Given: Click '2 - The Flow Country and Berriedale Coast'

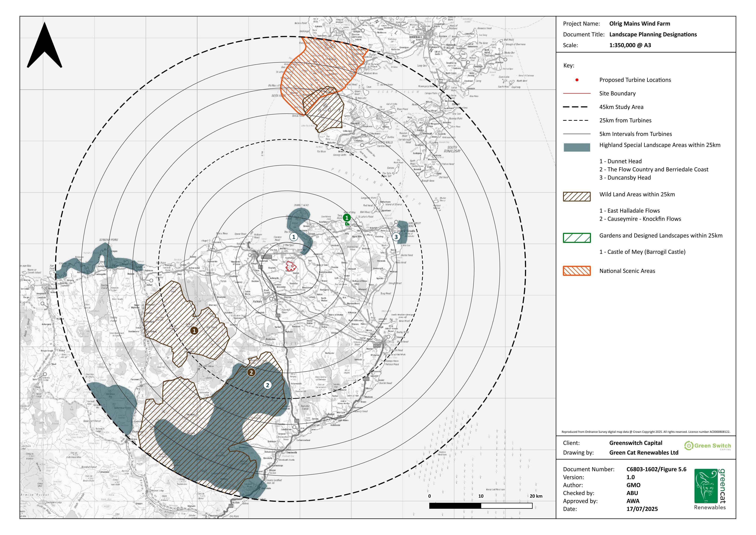Looking at the screenshot, I should 654,169.
